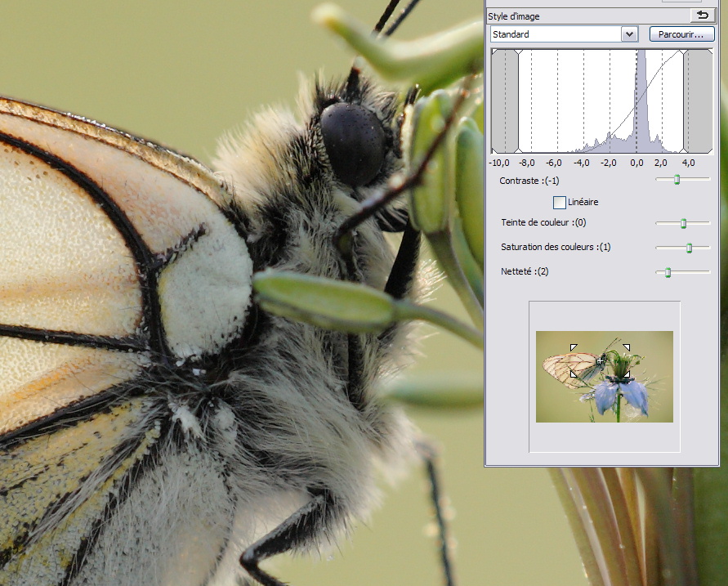Screen dimensions: 728x586
Task: Click the Linéaire label text
Action: [583, 202]
